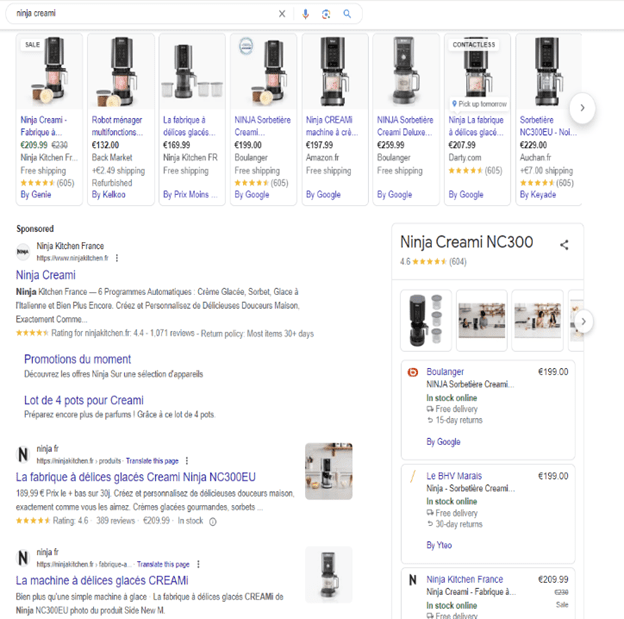Click By Yteo in BHV offer
Viewport: 624px width, 619px height.
pos(439,545)
